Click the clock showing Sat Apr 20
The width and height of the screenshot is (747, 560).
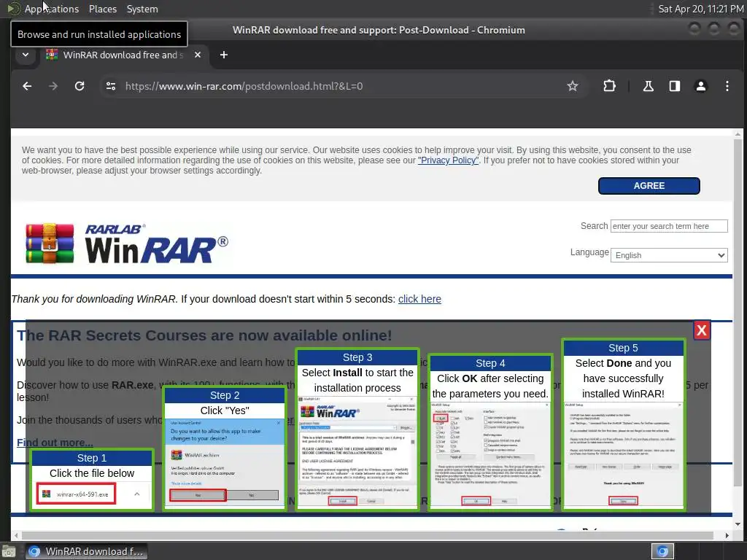pyautogui.click(x=701, y=9)
